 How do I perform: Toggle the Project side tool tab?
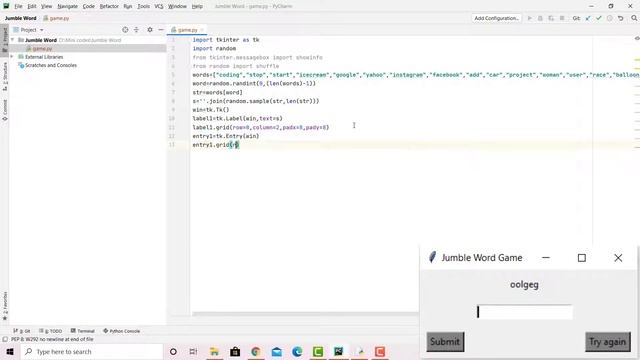pyautogui.click(x=5, y=39)
